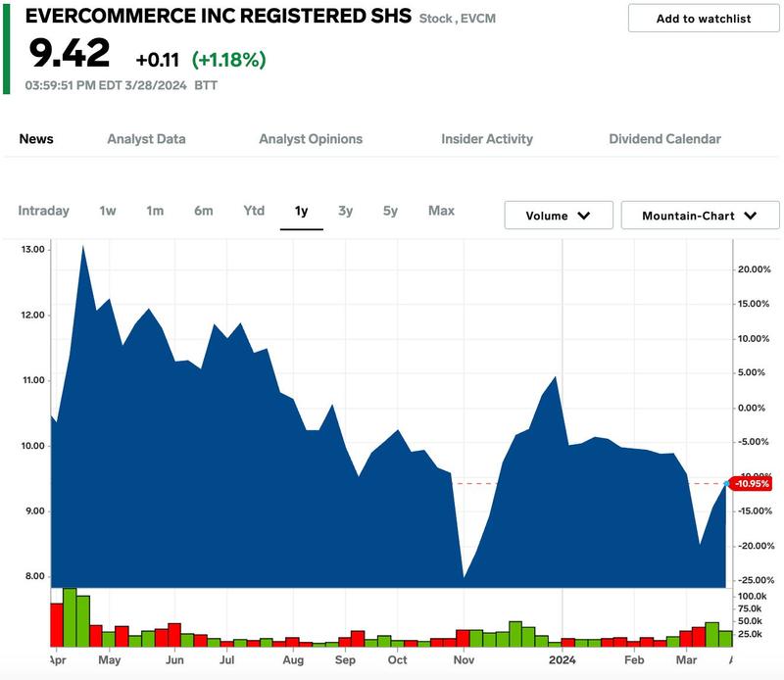
Task: Select the 1y chart range
Action: coord(301,211)
